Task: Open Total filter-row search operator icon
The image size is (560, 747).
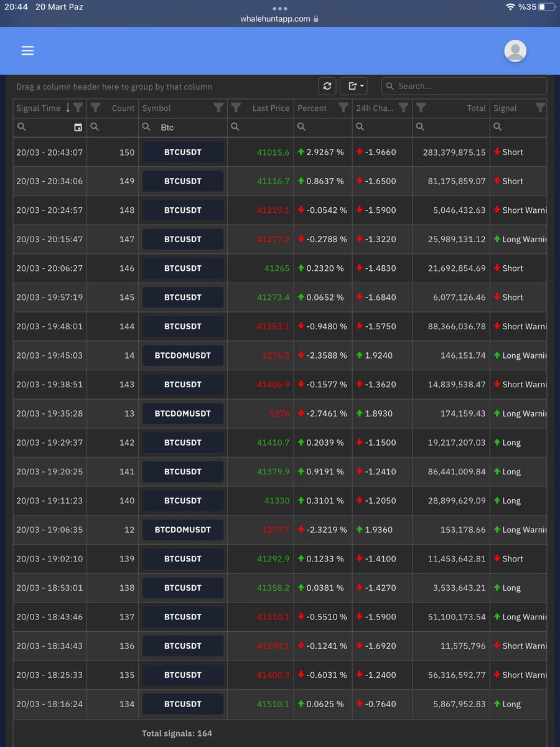Action: pyautogui.click(x=420, y=127)
